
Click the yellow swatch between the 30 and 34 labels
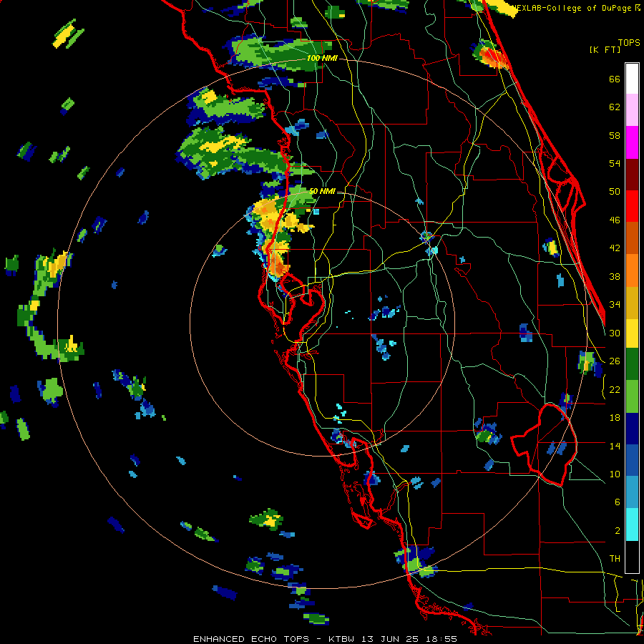pos(632,333)
